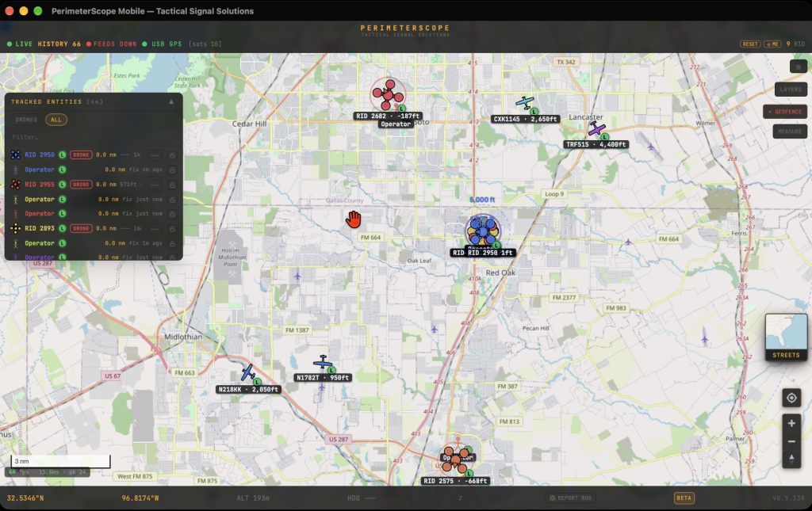Click the blue drone icon for RID 2950

[16, 154]
